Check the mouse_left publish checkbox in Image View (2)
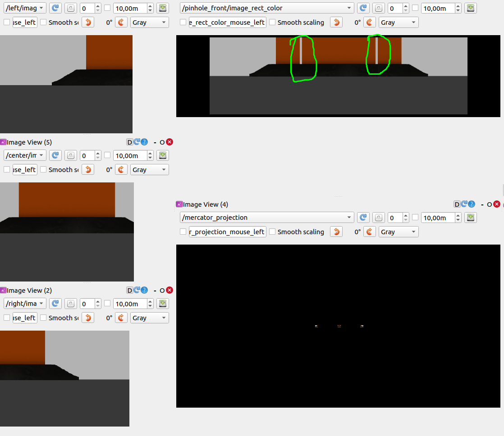 pyautogui.click(x=7, y=318)
